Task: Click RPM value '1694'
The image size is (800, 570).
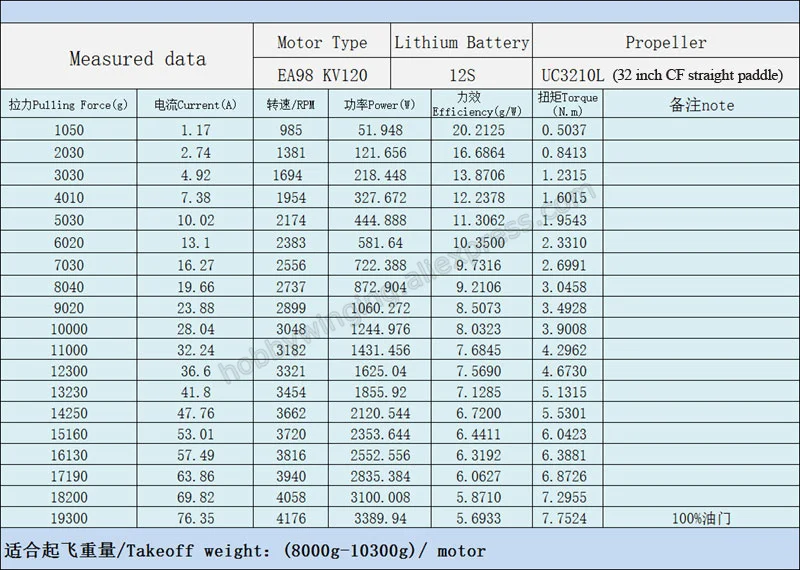Action: point(287,175)
